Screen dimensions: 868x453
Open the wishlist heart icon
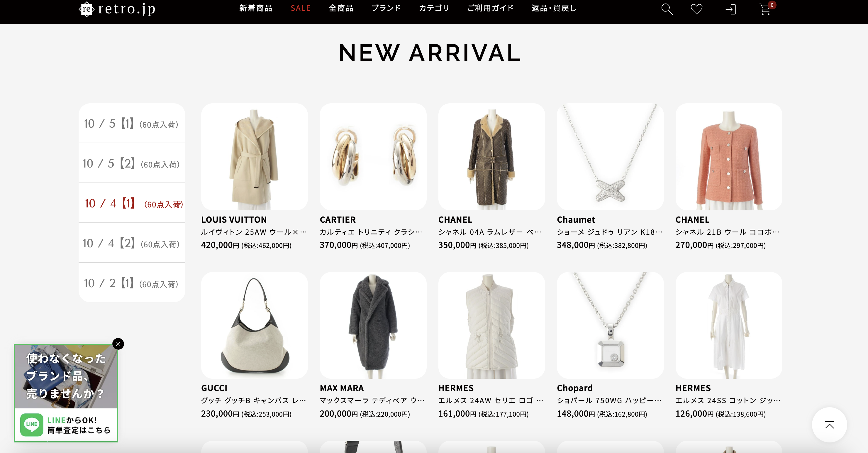pos(696,9)
